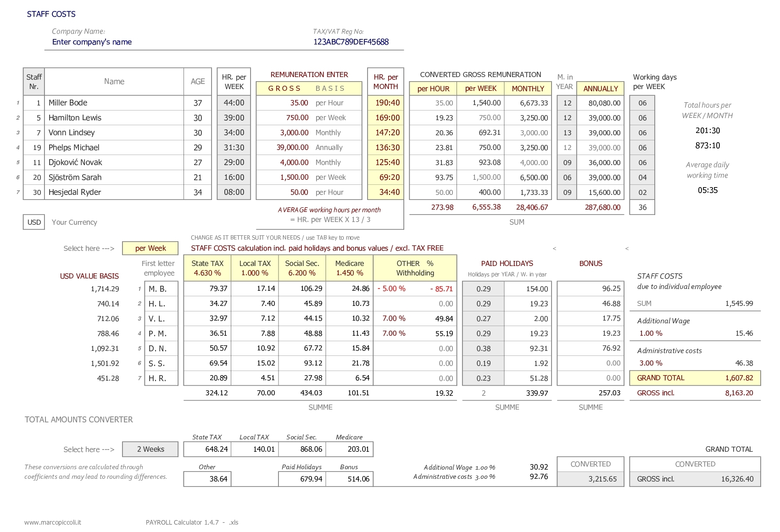Select the name cell 'Hesjedal Ryder'
This screenshot has height=532, width=780.
[x=114, y=192]
